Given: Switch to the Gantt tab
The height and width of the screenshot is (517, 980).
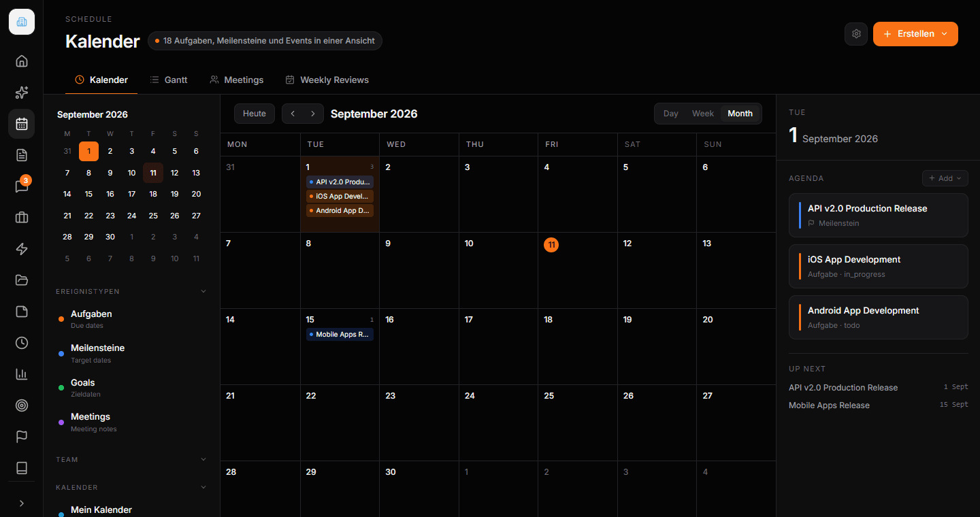Looking at the screenshot, I should coord(169,80).
